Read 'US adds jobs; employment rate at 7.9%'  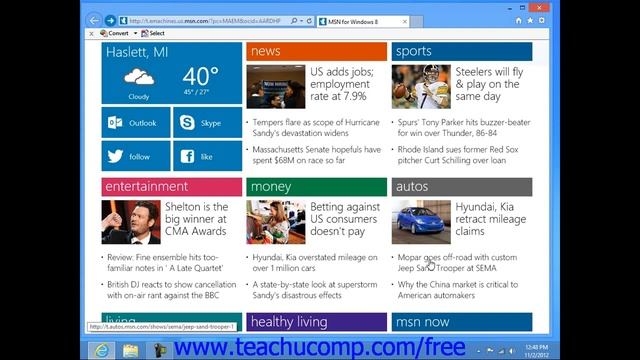point(342,84)
